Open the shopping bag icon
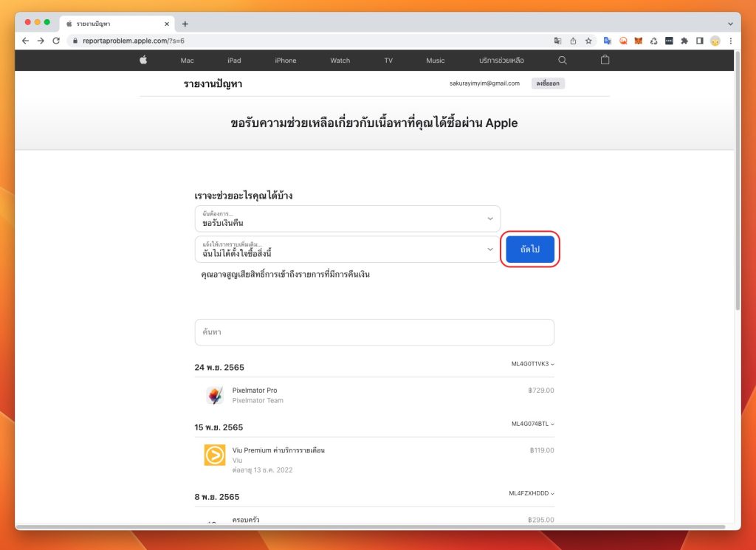The image size is (756, 550). 605,61
